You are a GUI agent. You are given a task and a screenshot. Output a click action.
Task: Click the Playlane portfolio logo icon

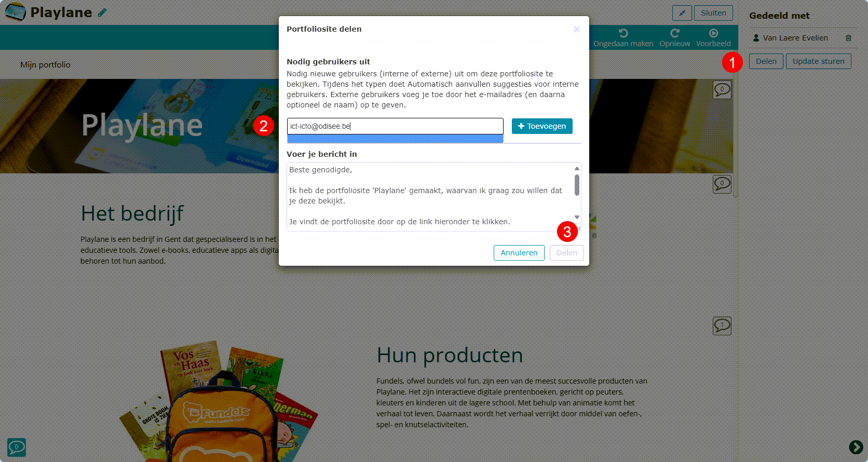point(15,12)
